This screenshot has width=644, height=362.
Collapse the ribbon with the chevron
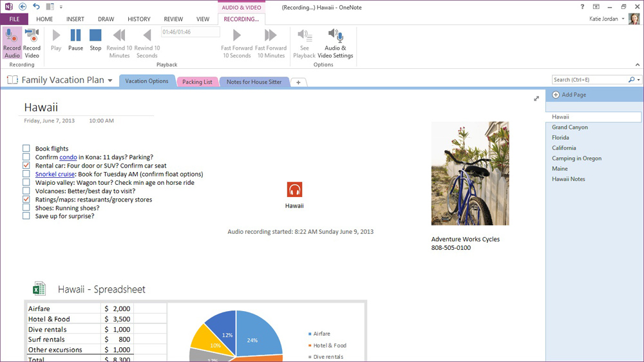(638, 64)
